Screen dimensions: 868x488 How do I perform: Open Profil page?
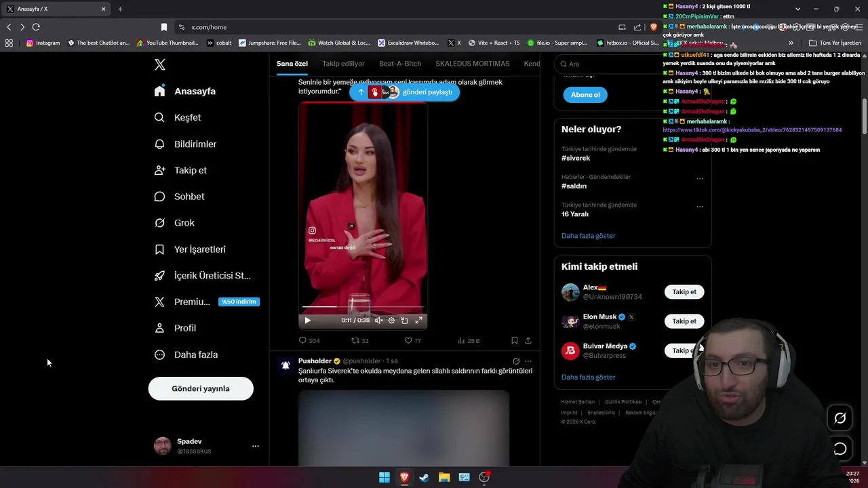[x=175, y=328]
